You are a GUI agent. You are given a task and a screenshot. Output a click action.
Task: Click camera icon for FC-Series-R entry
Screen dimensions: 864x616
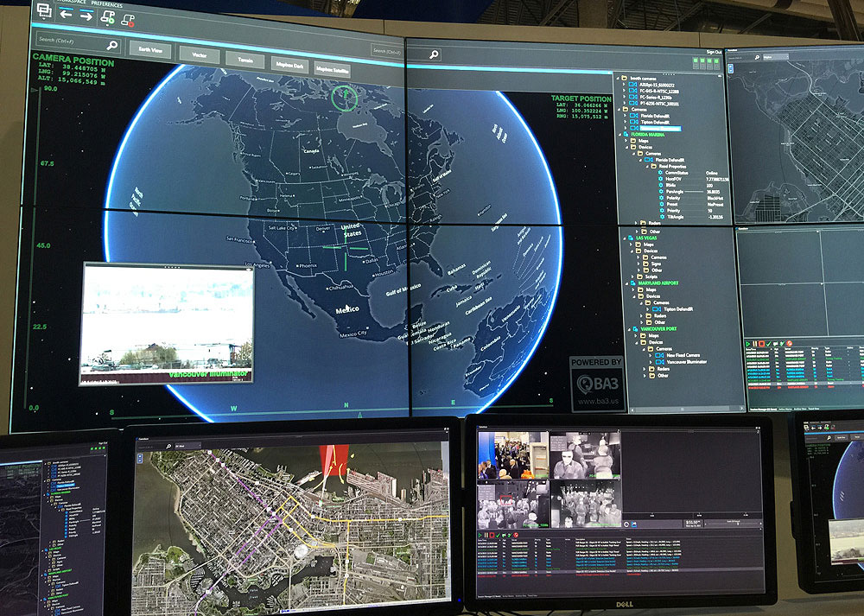tap(633, 97)
